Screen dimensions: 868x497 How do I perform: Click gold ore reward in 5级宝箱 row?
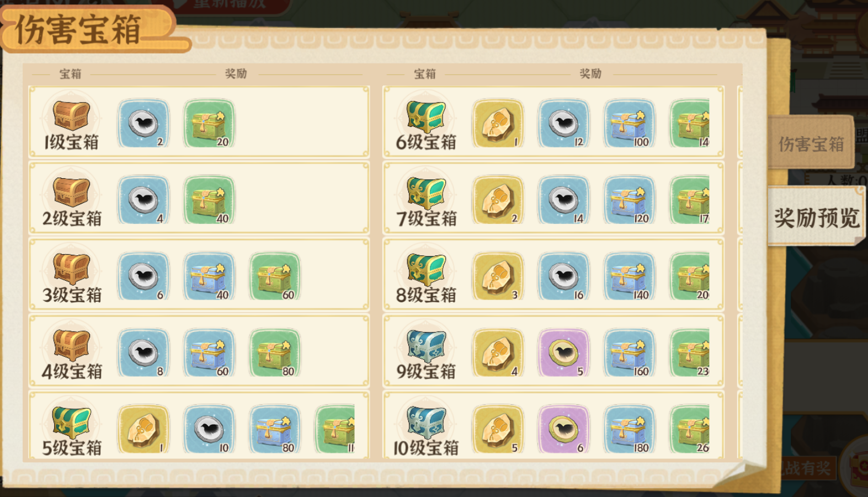(x=143, y=430)
